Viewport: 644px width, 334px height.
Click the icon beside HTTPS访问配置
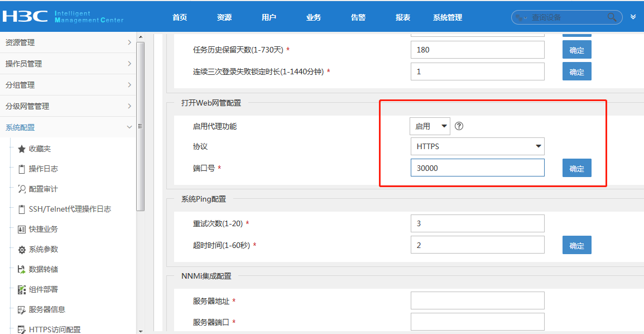[x=22, y=330]
